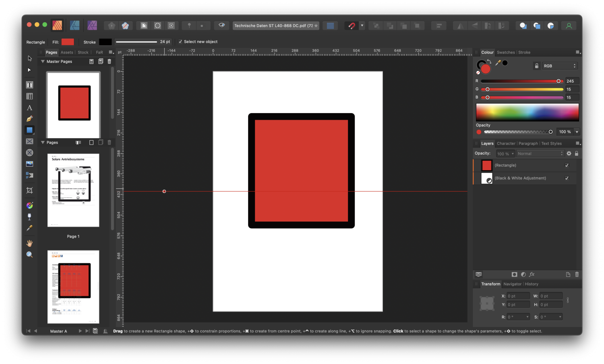
Task: Open the History tab
Action: point(532,284)
